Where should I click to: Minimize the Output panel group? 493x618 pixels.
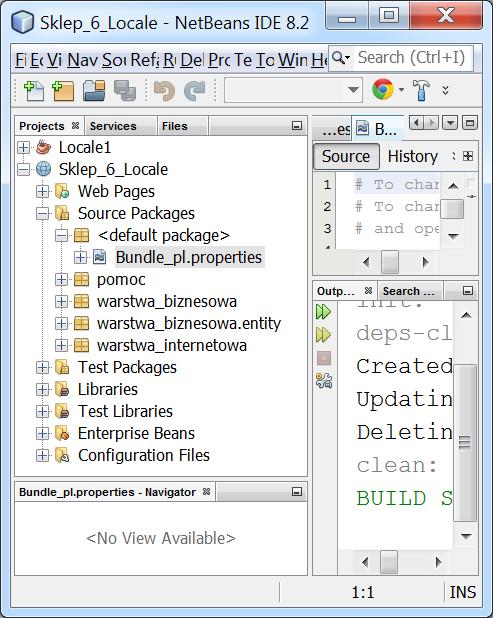467,291
